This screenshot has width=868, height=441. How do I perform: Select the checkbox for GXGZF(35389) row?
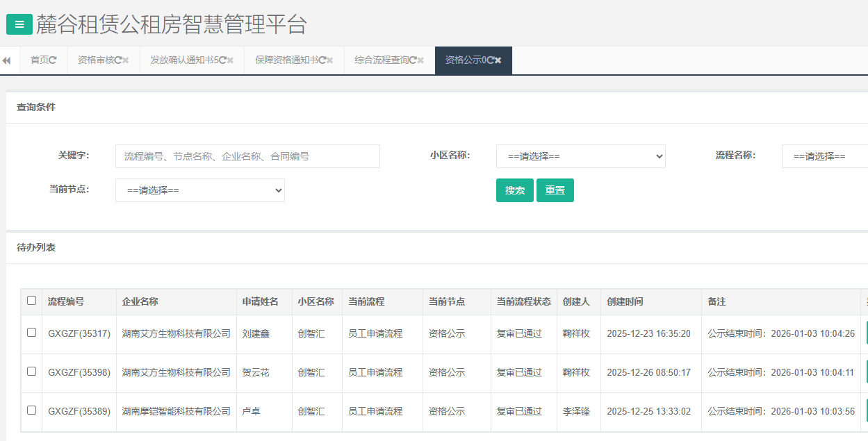pyautogui.click(x=31, y=410)
